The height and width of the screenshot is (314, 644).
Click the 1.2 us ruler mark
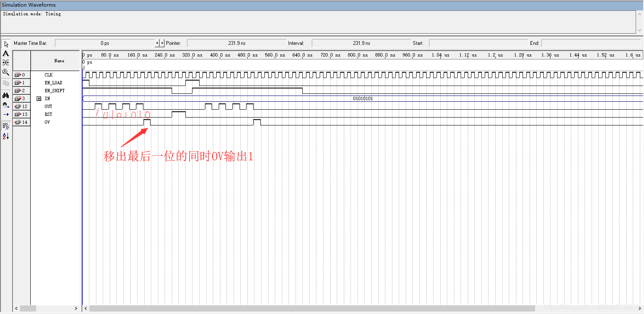[x=495, y=55]
